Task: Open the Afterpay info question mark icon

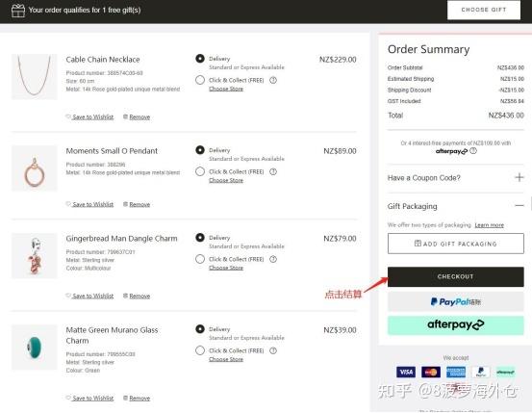Action: [x=473, y=151]
